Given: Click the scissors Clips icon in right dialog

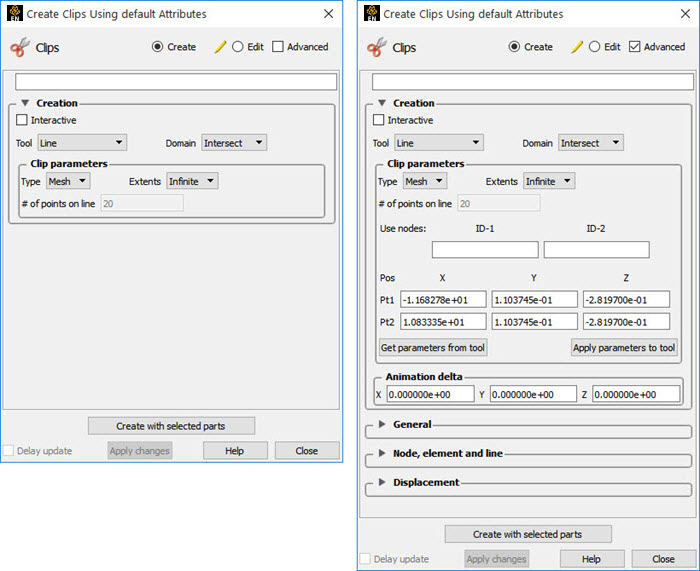Looking at the screenshot, I should click(x=376, y=47).
